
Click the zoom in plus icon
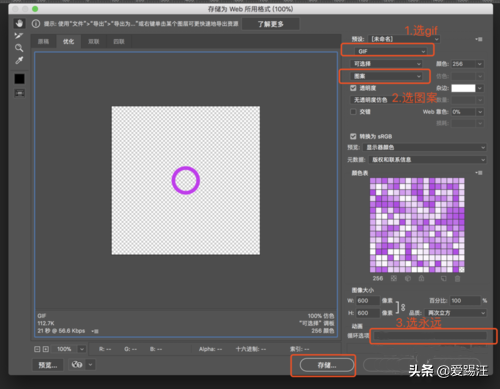[46, 349]
